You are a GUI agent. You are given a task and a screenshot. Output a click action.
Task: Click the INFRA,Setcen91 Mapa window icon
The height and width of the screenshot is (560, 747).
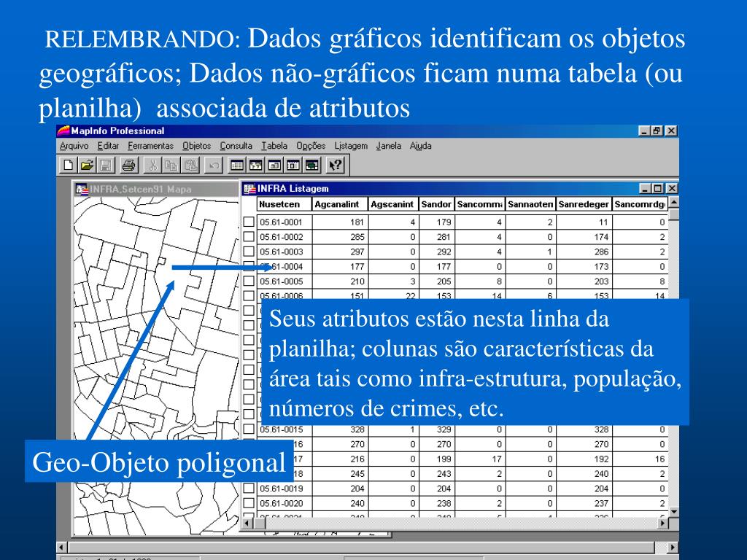coord(82,190)
